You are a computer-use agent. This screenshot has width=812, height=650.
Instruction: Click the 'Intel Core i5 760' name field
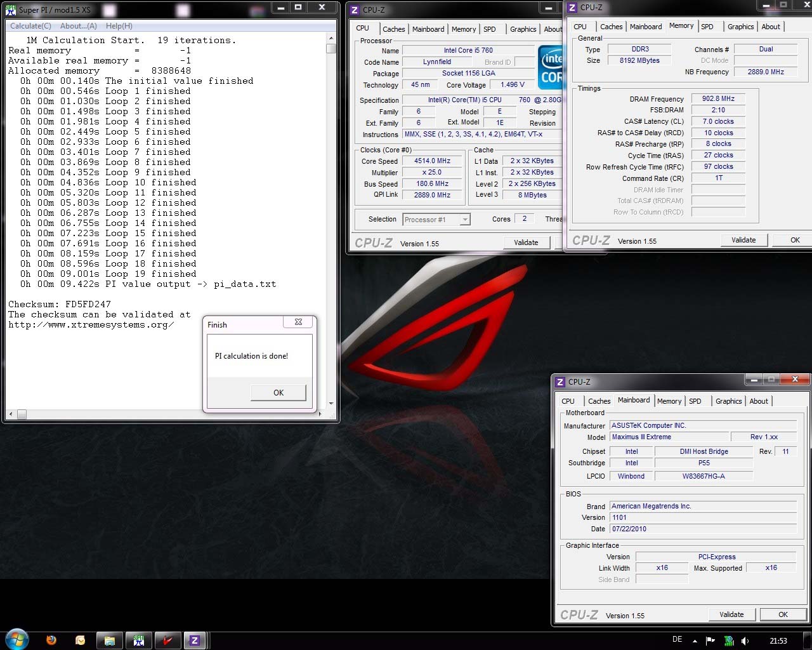[468, 50]
